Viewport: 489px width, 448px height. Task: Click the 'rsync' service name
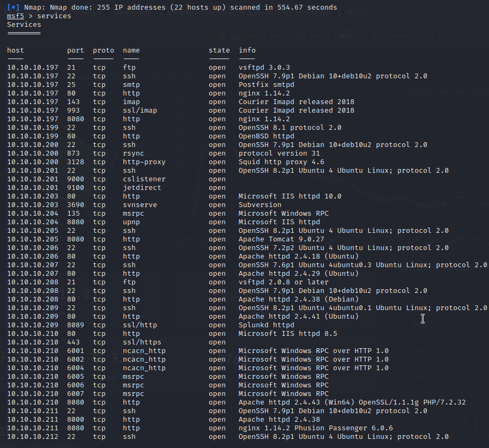click(134, 153)
